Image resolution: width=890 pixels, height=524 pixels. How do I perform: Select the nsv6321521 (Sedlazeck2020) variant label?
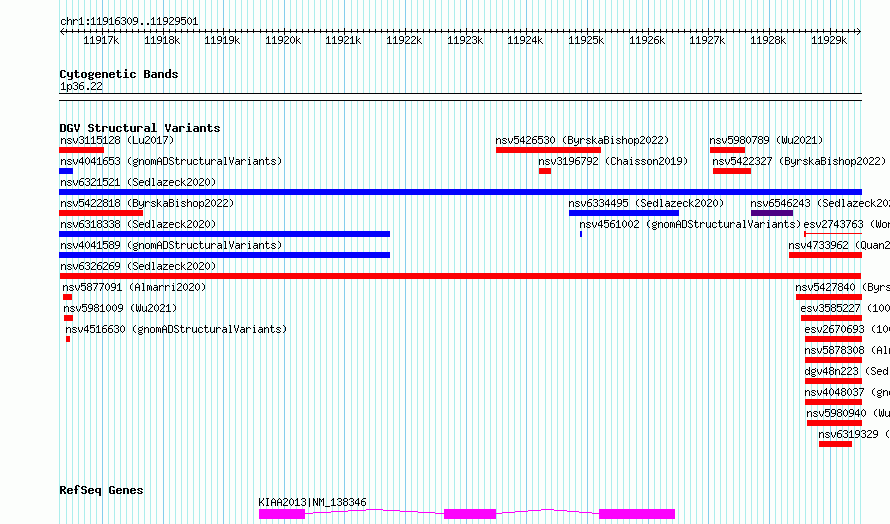[x=138, y=182]
